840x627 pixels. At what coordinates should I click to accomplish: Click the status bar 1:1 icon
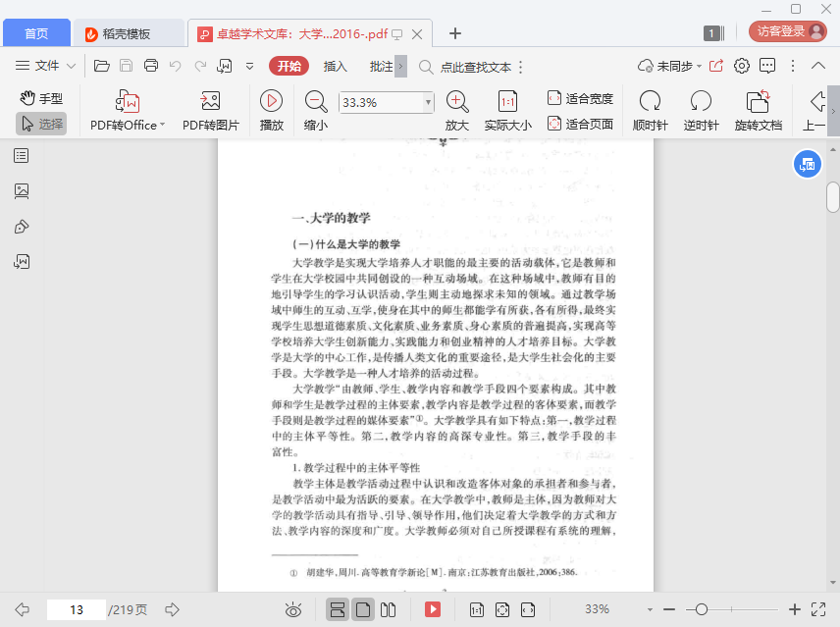point(476,609)
